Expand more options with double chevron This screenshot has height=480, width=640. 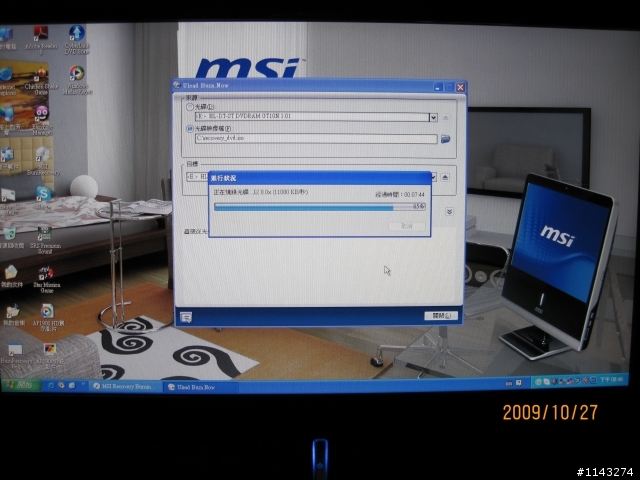click(449, 211)
